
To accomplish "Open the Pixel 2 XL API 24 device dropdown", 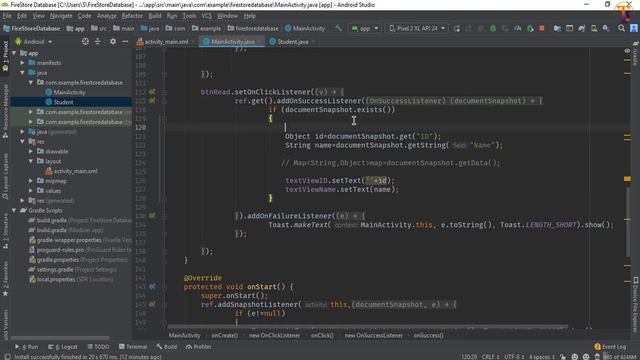I will tap(417, 28).
